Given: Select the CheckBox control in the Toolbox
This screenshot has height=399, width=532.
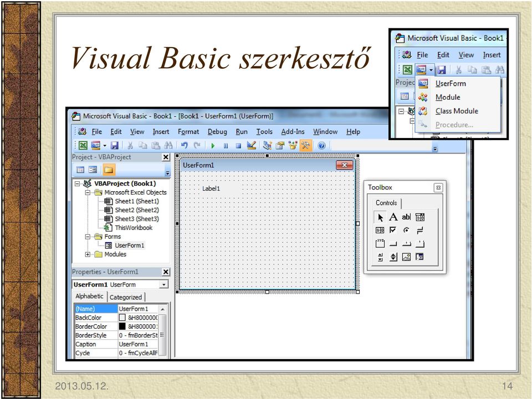Looking at the screenshot, I should point(393,231).
